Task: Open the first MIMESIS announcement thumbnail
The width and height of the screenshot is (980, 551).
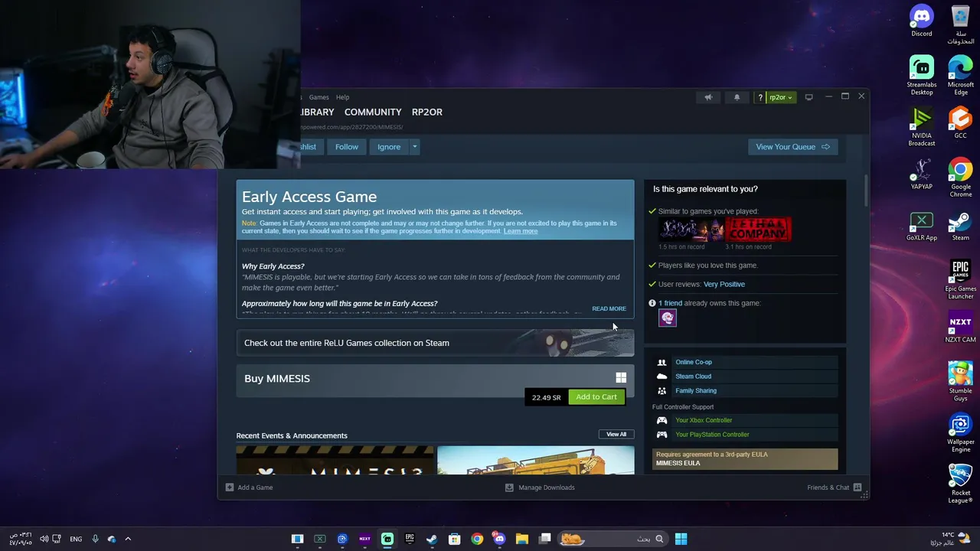Action: (335, 460)
